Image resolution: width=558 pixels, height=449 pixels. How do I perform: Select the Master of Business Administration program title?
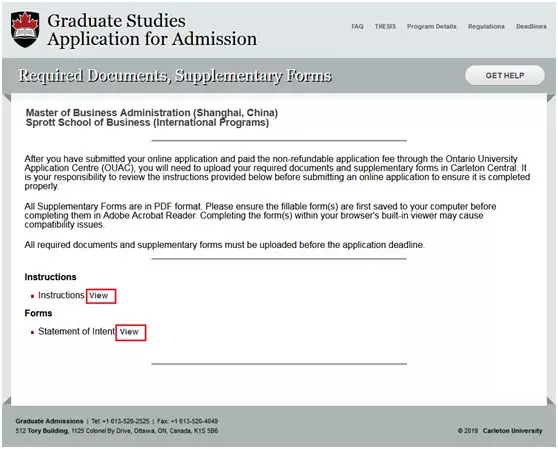(152, 113)
